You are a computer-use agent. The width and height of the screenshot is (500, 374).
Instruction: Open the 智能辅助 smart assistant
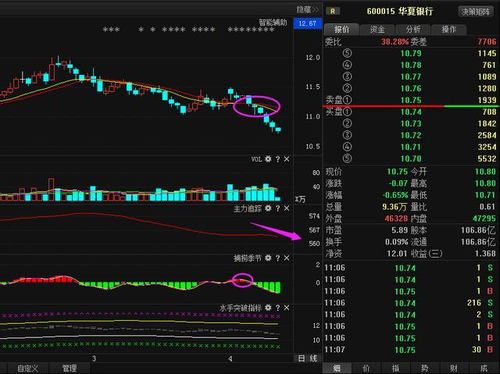tap(273, 22)
